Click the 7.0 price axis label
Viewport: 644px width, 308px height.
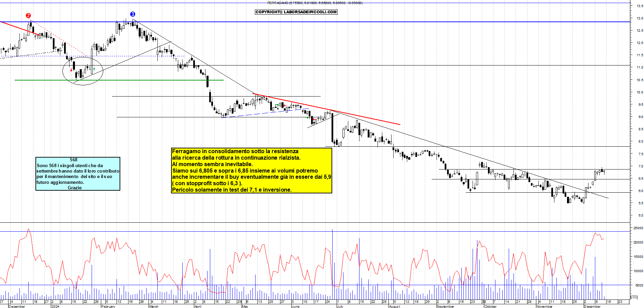(x=641, y=166)
